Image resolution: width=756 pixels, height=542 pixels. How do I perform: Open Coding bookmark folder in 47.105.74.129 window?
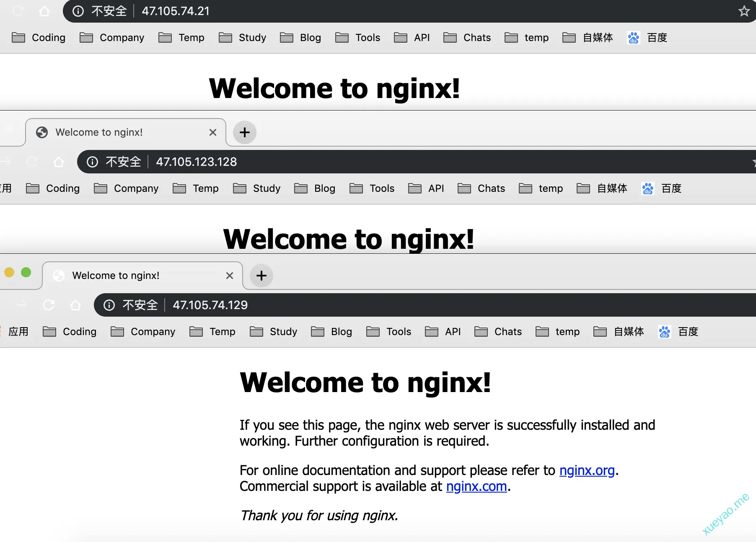click(x=70, y=332)
